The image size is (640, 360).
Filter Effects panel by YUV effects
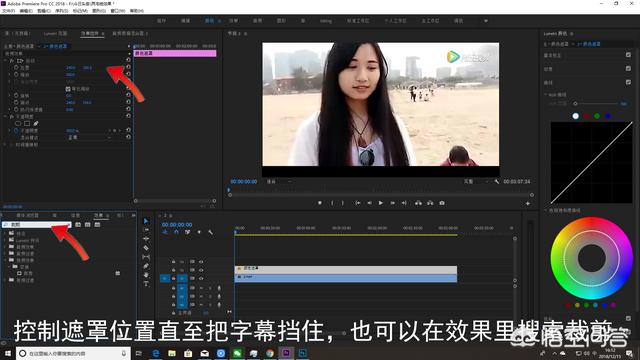point(97,224)
